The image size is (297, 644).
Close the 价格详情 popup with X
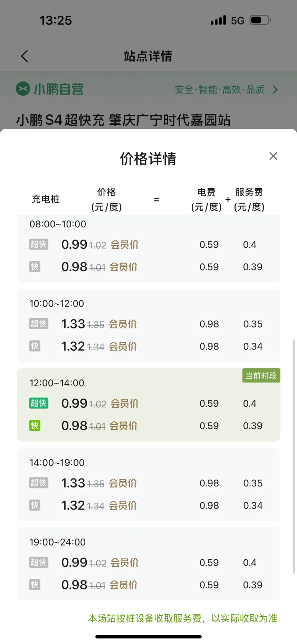pos(273,156)
